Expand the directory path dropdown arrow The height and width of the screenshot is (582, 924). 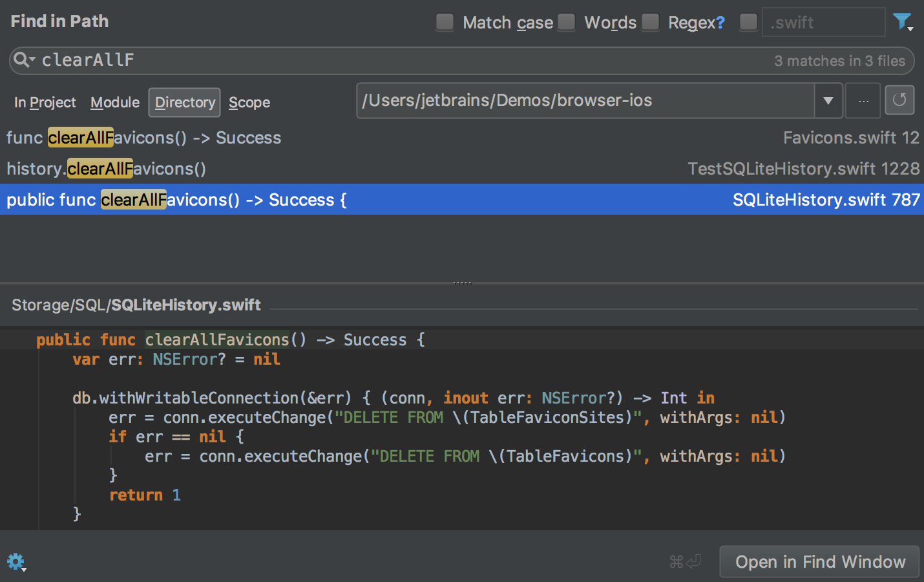tap(828, 101)
